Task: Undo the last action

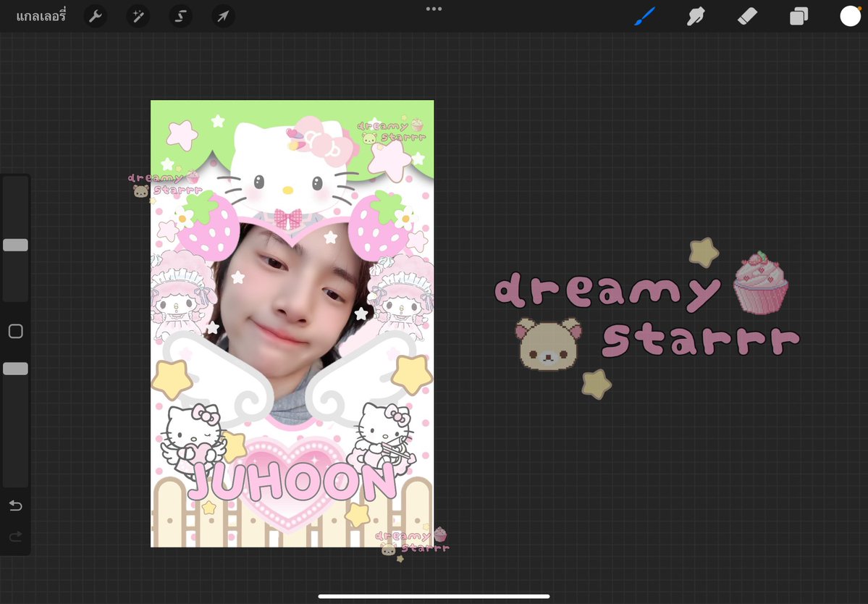Action: coord(15,506)
